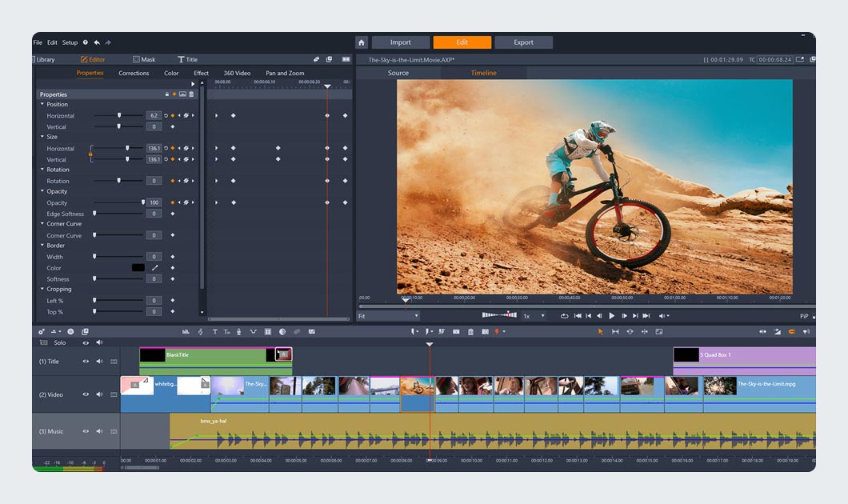848x504 pixels.
Task: Click the voice-over microphone icon
Action: (238, 331)
